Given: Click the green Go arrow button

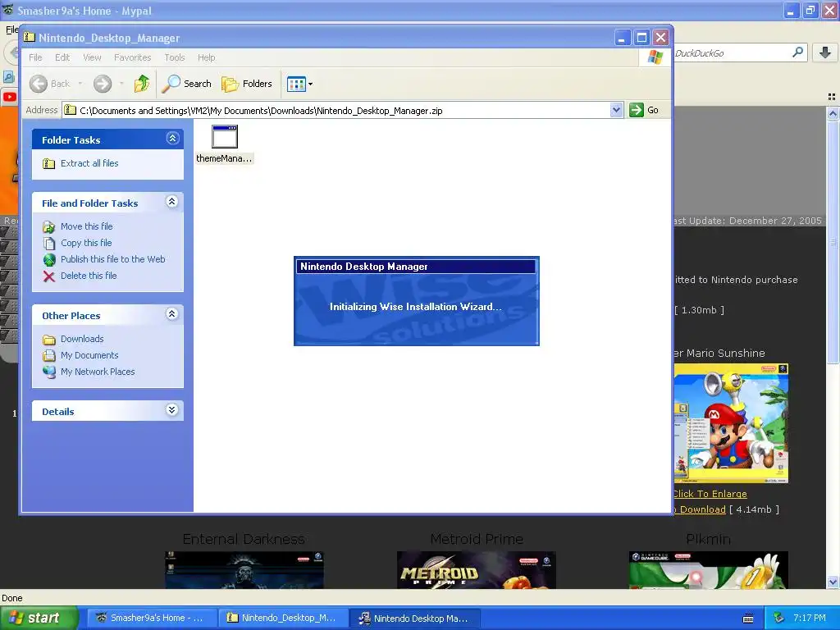Looking at the screenshot, I should 636,110.
